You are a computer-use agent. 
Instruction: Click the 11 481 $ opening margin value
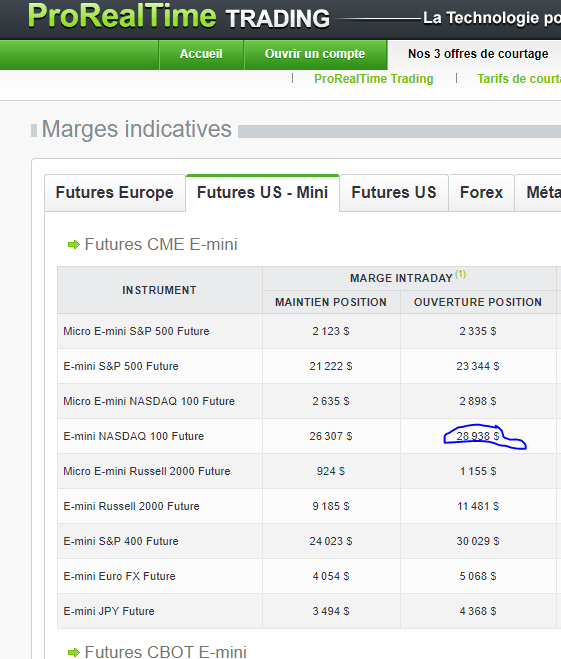point(478,506)
